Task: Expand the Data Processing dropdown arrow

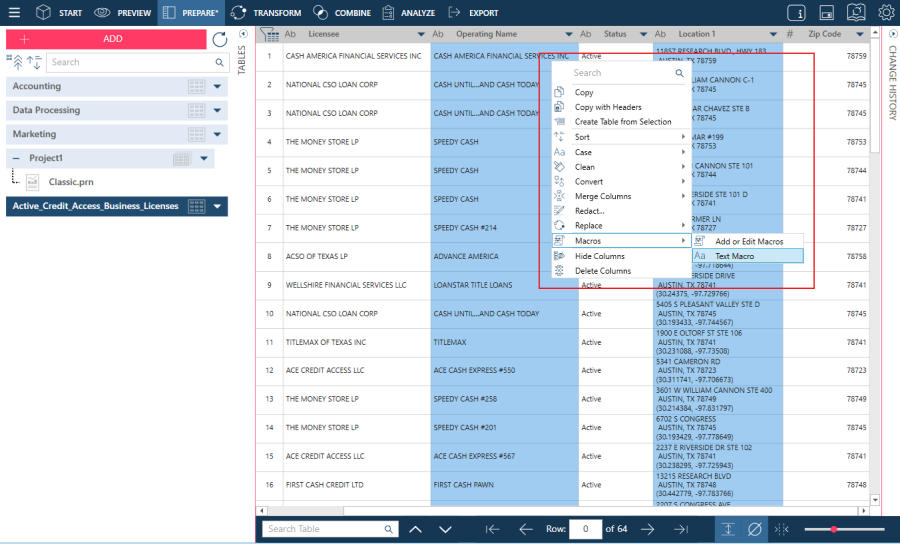Action: point(217,110)
